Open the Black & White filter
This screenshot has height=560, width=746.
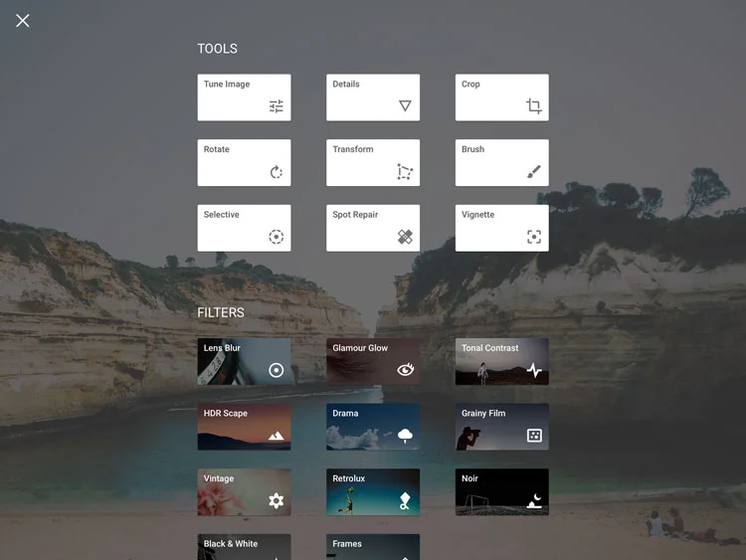244,547
